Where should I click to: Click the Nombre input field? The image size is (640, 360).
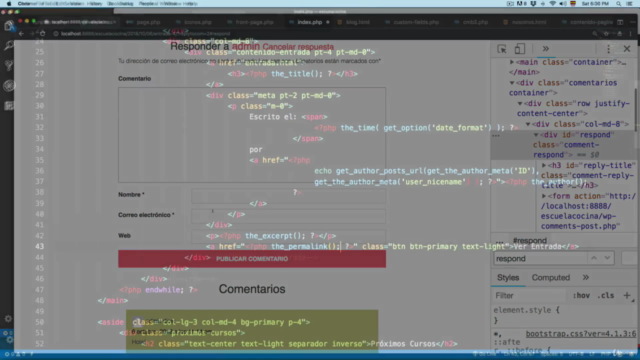pos(288,195)
